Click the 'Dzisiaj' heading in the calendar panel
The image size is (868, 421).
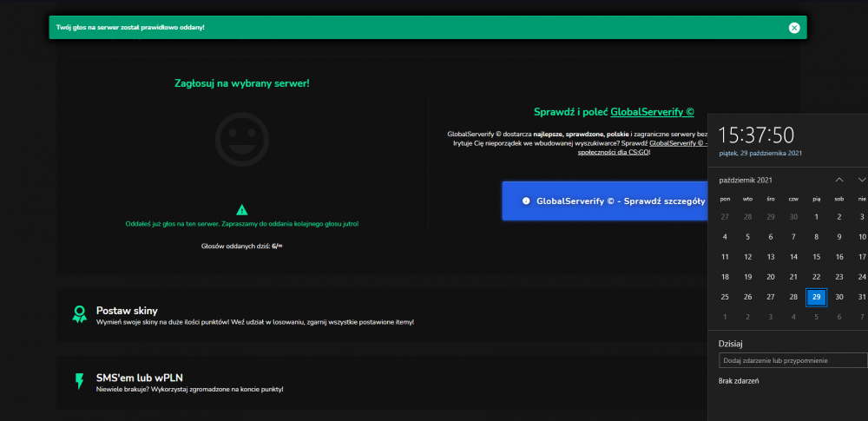pos(730,344)
